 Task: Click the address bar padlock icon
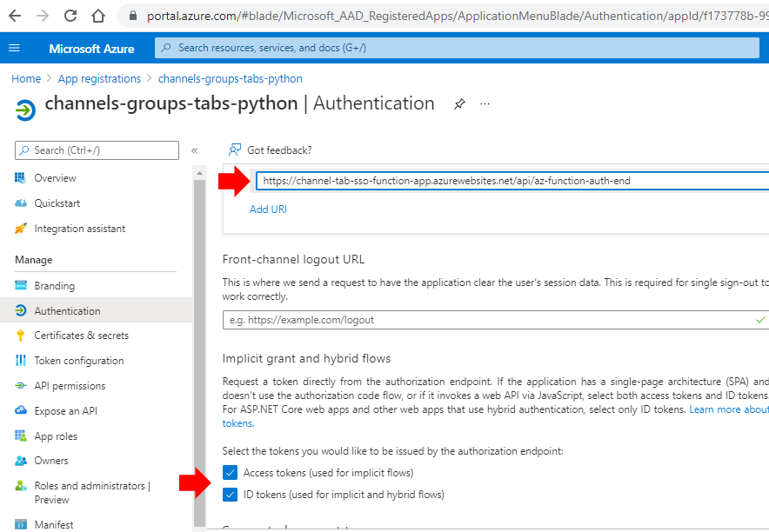[x=132, y=16]
